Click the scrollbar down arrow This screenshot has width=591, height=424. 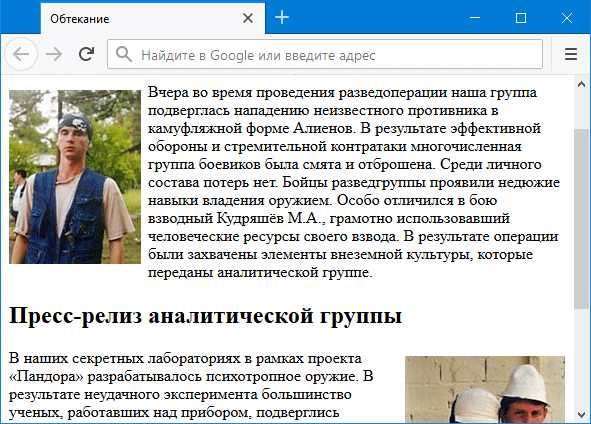coord(581,415)
